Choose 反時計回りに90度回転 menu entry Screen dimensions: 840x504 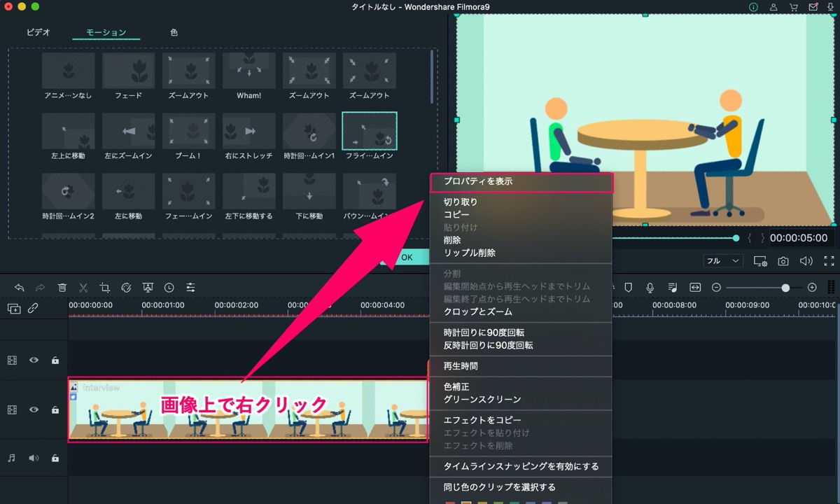[521, 345]
